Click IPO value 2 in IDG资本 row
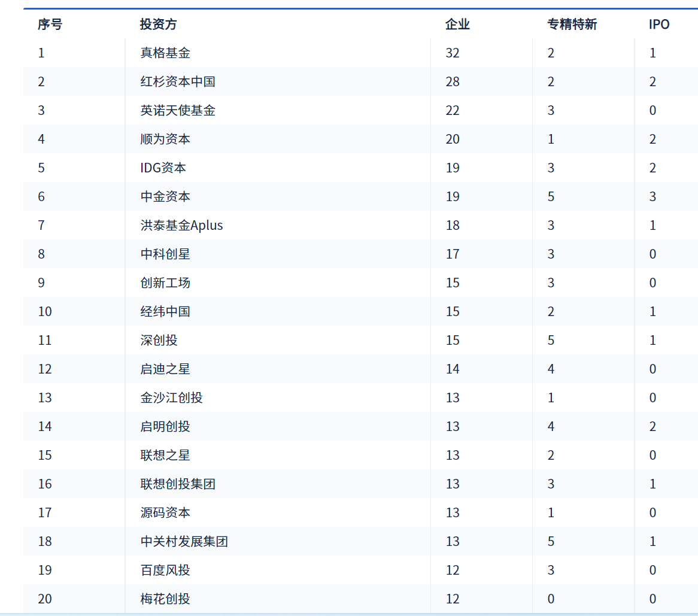The height and width of the screenshot is (616, 698). coord(653,168)
